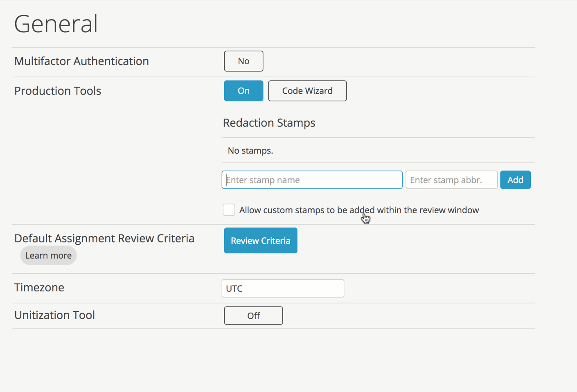This screenshot has height=392, width=577.
Task: Select the Production Tools label
Action: [58, 91]
